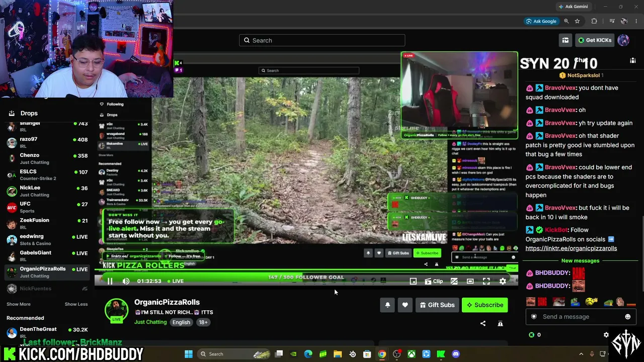Click KickBot username in chat
The width and height of the screenshot is (644, 362).
pyautogui.click(x=556, y=230)
